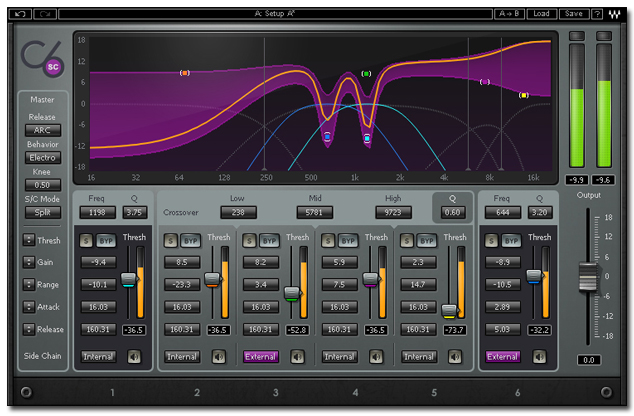
Task: Click band 5 threshold slider handle
Action: [x=449, y=311]
